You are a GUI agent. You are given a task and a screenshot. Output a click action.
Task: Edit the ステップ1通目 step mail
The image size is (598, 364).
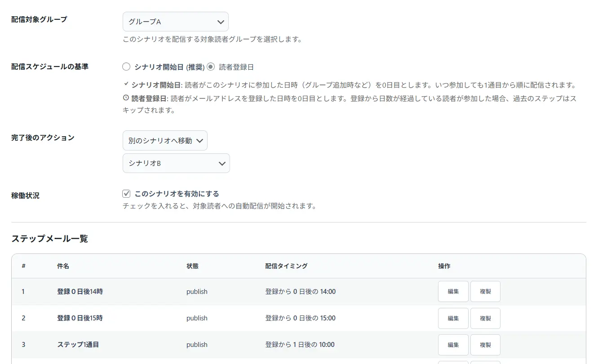coord(453,345)
